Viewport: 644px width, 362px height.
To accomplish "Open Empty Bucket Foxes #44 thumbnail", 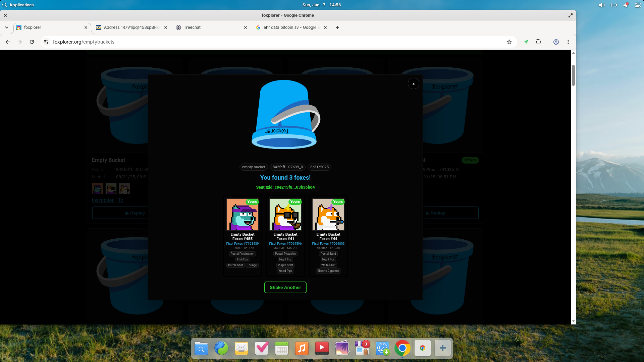I will (x=328, y=215).
